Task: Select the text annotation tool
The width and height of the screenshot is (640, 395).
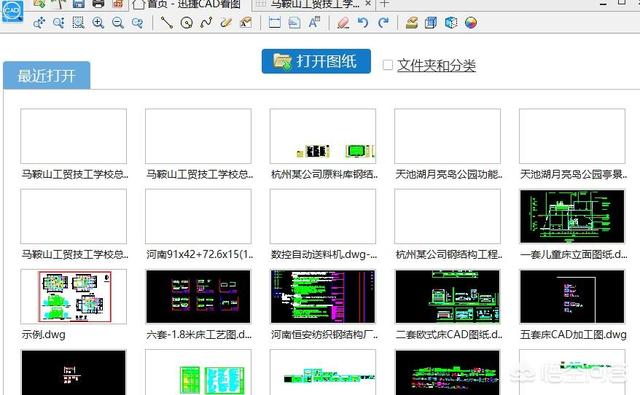Action: point(314,22)
